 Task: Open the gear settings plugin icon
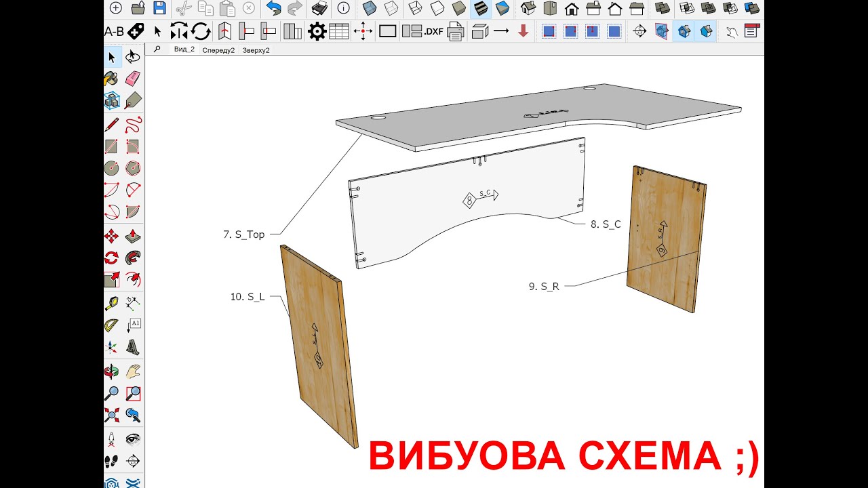coord(317,31)
